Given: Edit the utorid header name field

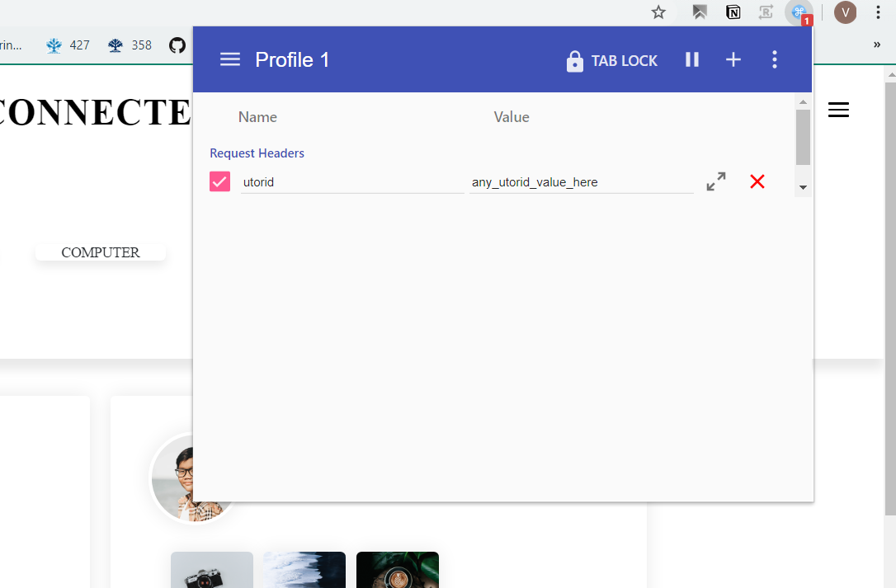Looking at the screenshot, I should [x=352, y=182].
